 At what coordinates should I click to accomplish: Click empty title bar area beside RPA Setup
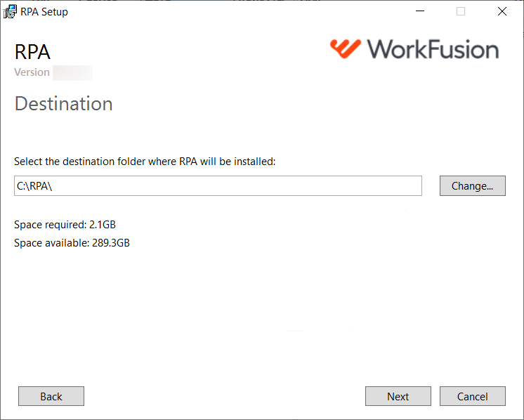coord(234,12)
